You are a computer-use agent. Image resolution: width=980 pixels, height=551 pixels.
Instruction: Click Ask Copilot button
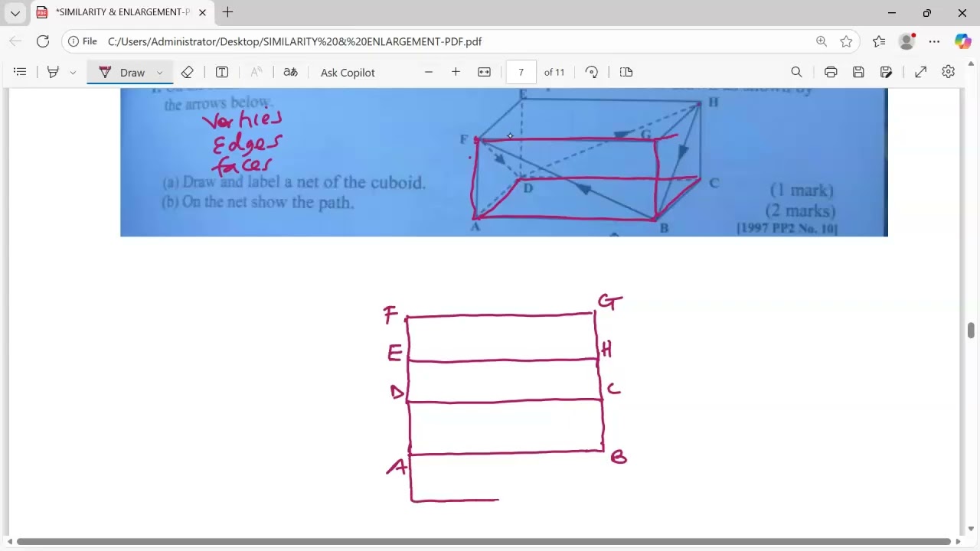pyautogui.click(x=348, y=72)
